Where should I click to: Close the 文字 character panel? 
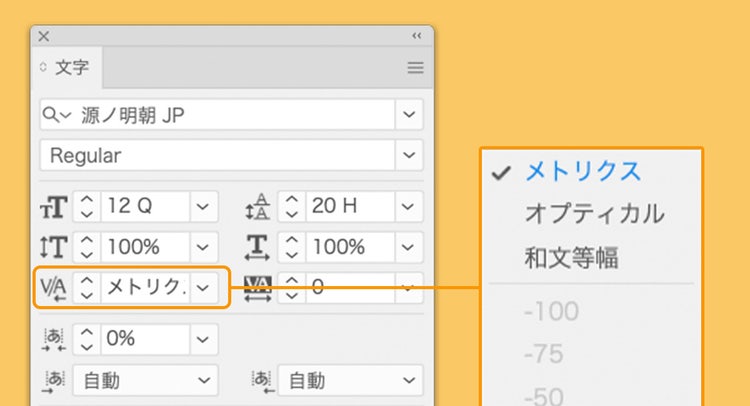click(44, 36)
